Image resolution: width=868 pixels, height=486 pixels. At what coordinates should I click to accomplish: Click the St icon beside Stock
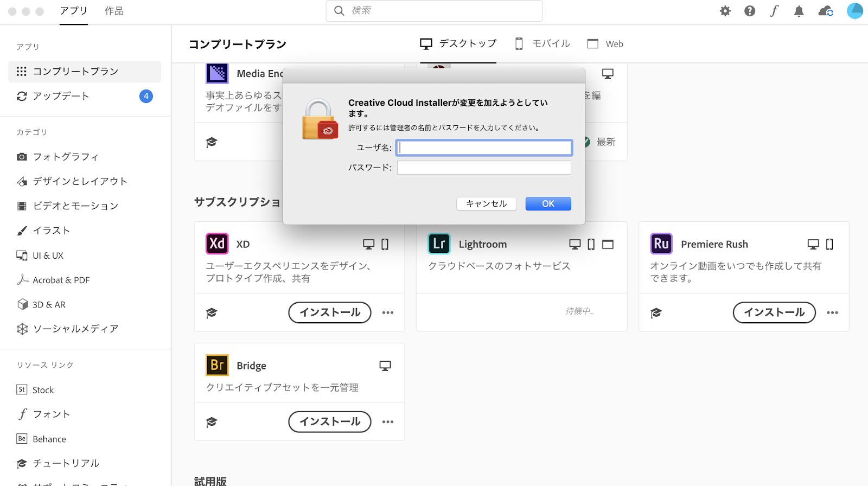click(x=22, y=389)
